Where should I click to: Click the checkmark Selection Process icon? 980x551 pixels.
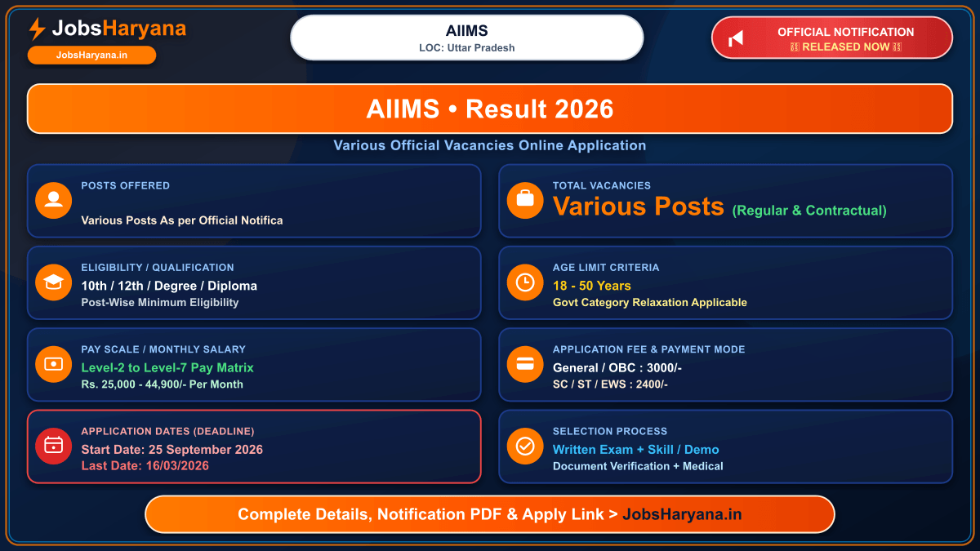525,446
